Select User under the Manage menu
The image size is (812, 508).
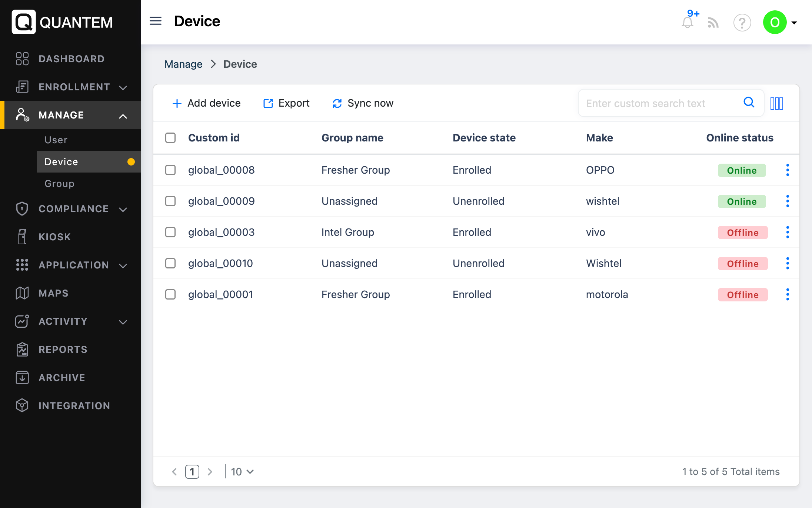tap(56, 140)
